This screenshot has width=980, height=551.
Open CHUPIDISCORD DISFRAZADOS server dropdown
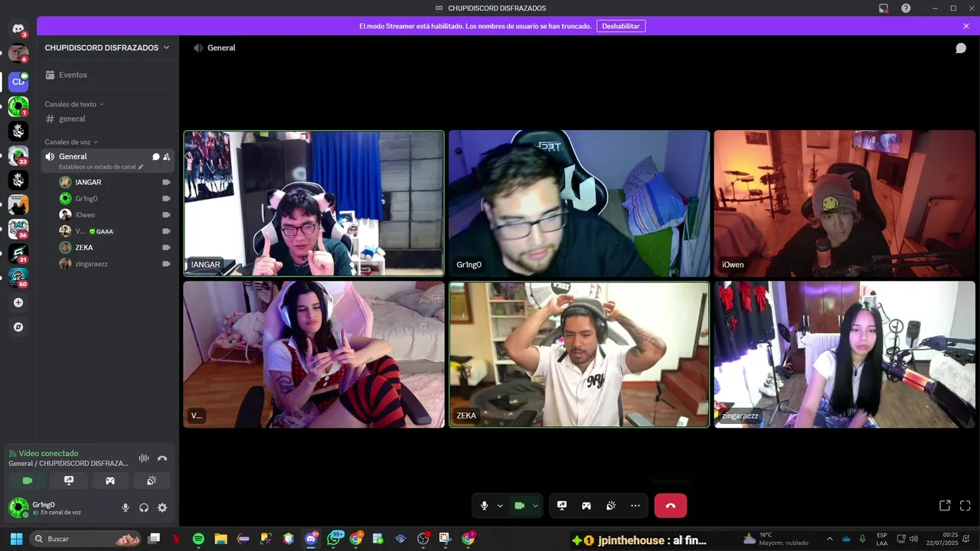coord(107,47)
